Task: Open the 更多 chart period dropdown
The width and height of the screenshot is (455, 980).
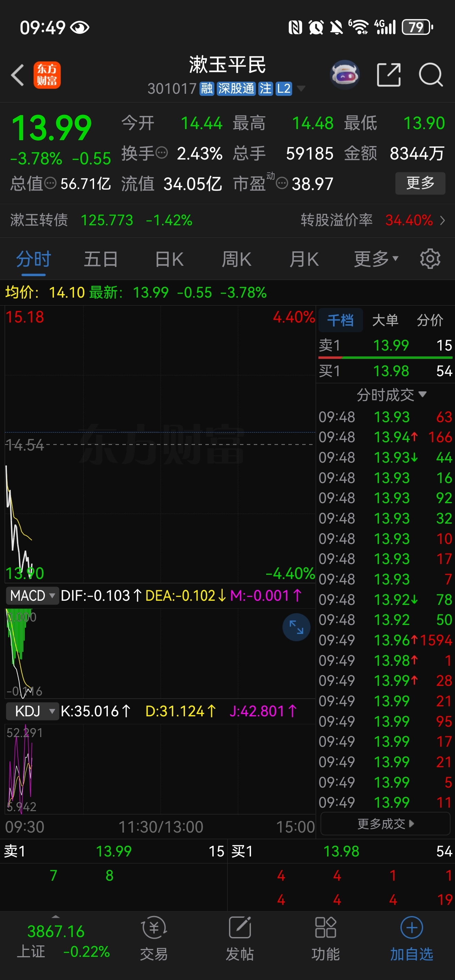Action: [376, 259]
